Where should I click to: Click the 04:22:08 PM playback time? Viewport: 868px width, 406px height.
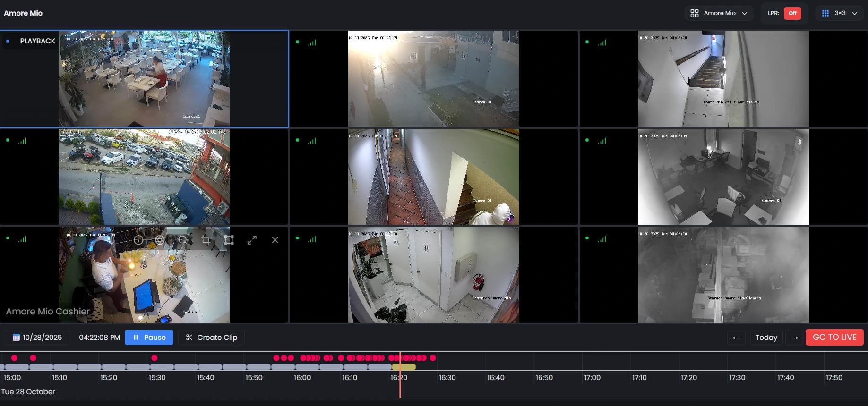[x=99, y=338]
